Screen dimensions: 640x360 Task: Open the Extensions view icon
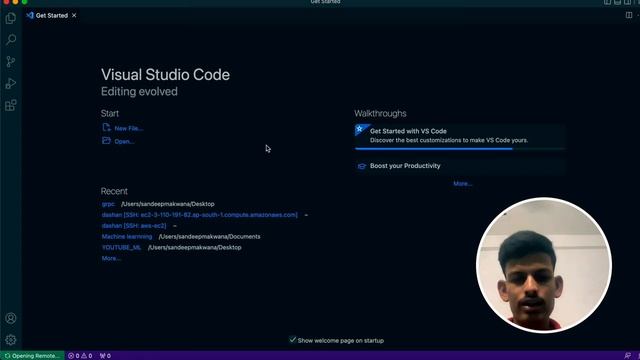coord(11,105)
